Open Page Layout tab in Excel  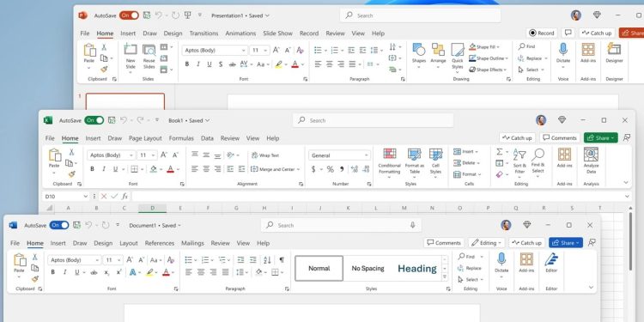pos(145,138)
